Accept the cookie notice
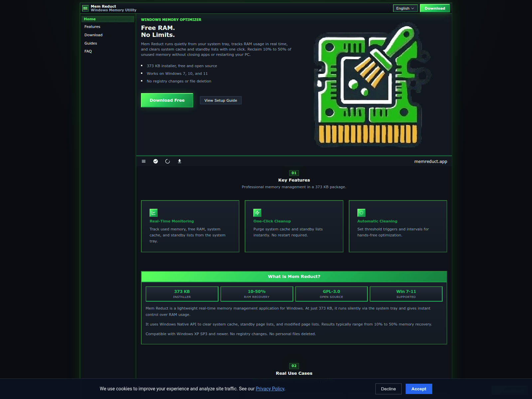The image size is (532, 399). (419, 389)
